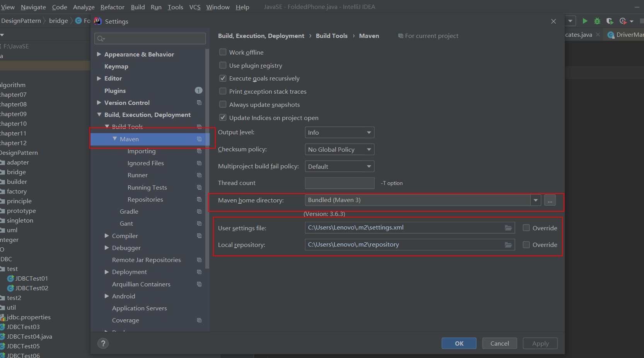The height and width of the screenshot is (358, 644).
Task: Uncheck Update indices on project open
Action: [223, 117]
